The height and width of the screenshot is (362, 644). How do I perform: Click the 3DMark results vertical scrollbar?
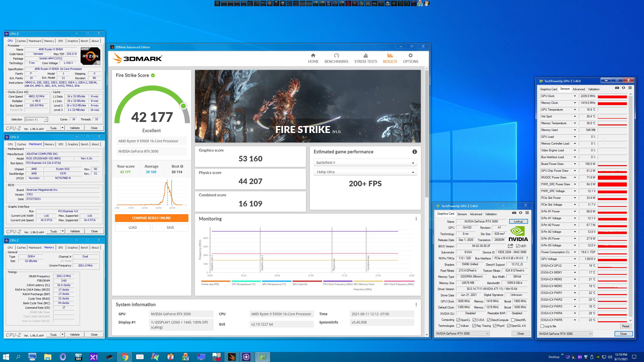pyautogui.click(x=427, y=133)
